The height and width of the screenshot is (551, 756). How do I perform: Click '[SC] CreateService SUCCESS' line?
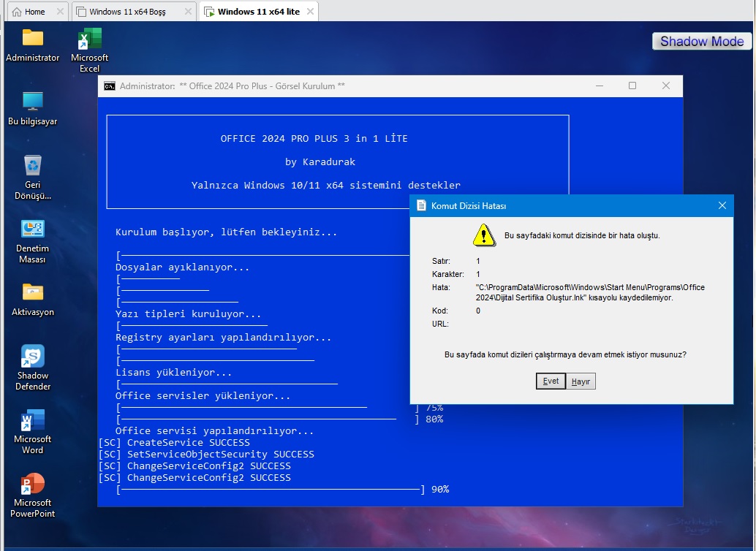point(174,443)
